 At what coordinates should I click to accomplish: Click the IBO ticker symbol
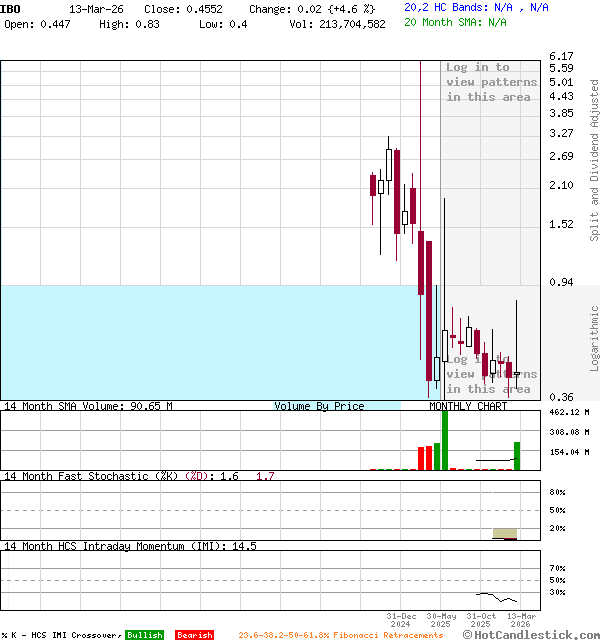point(12,8)
